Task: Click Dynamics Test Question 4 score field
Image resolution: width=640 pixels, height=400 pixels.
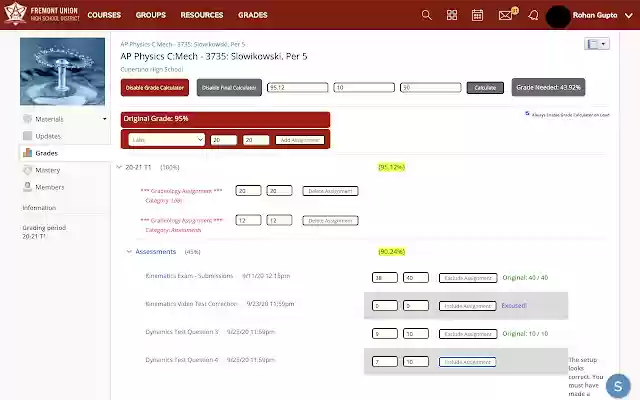Action: coord(384,362)
